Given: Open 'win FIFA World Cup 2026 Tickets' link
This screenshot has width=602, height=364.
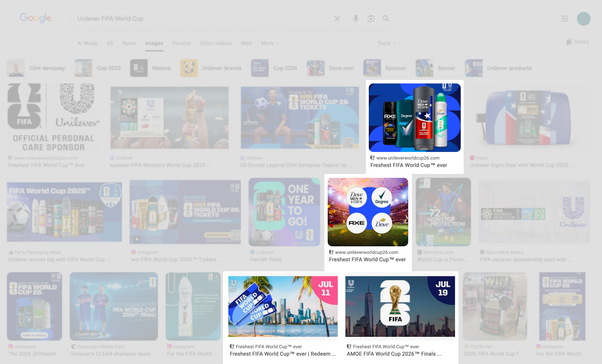Looking at the screenshot, I should (x=176, y=259).
